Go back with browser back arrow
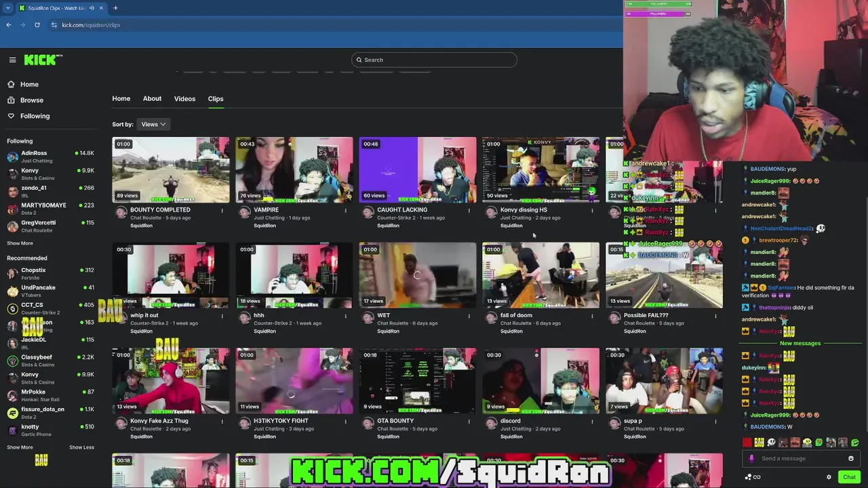 [9, 25]
